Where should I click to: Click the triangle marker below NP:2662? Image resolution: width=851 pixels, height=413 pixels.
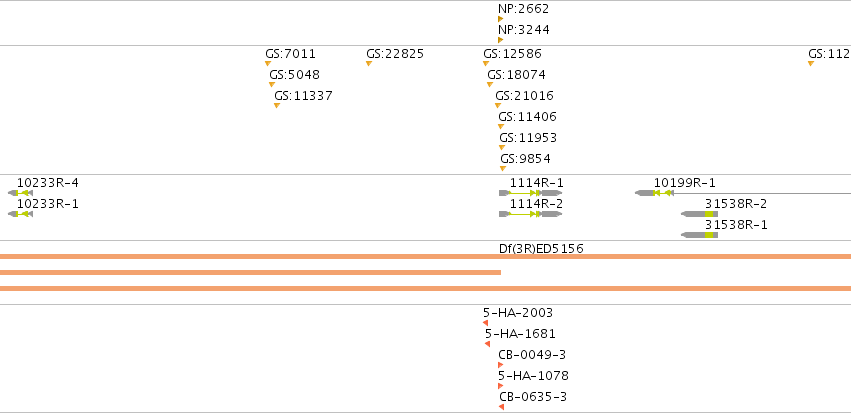point(500,19)
